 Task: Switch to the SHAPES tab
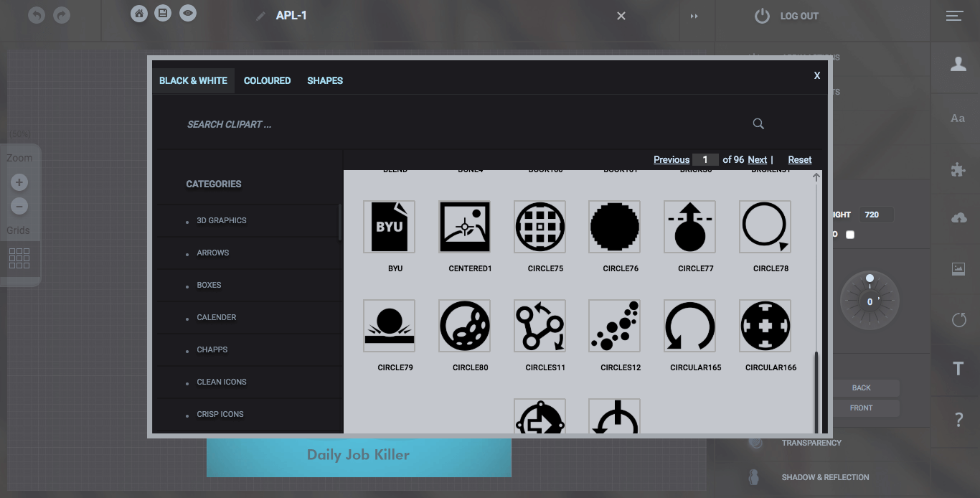pyautogui.click(x=325, y=80)
